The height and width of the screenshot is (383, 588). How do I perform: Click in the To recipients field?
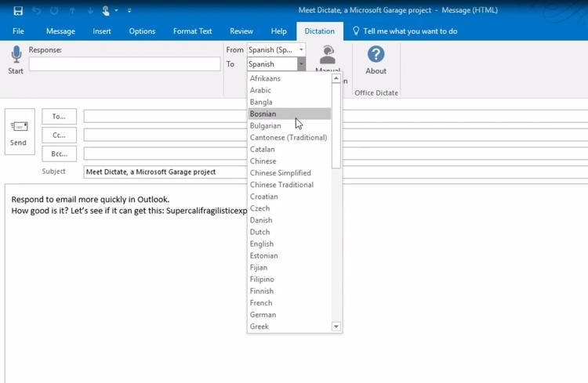point(165,116)
